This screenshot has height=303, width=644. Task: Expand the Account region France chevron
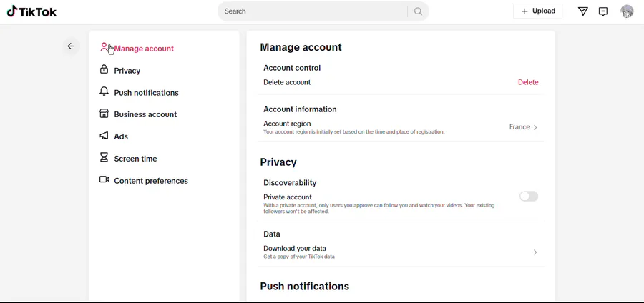(x=535, y=127)
